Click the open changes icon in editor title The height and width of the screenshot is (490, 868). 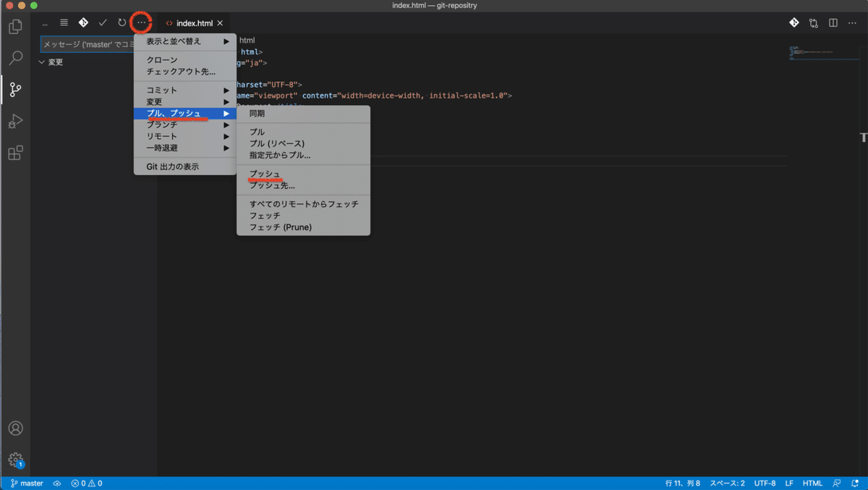[814, 23]
